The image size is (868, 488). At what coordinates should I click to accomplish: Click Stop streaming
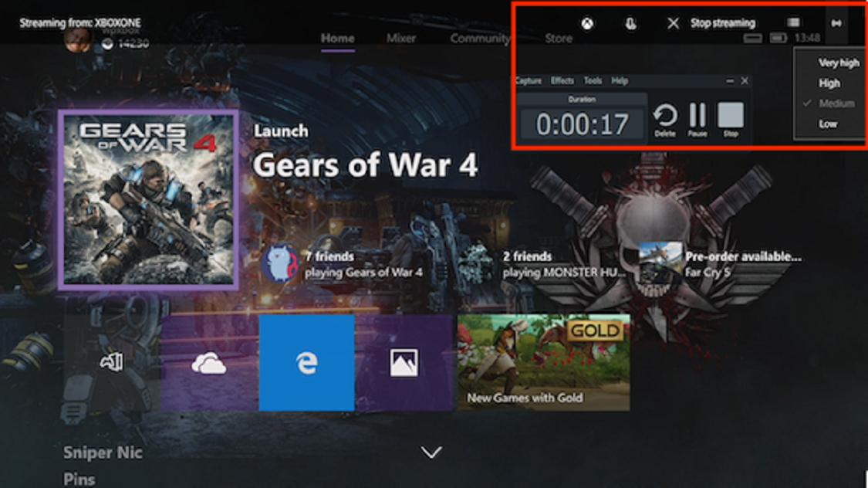coord(722,22)
